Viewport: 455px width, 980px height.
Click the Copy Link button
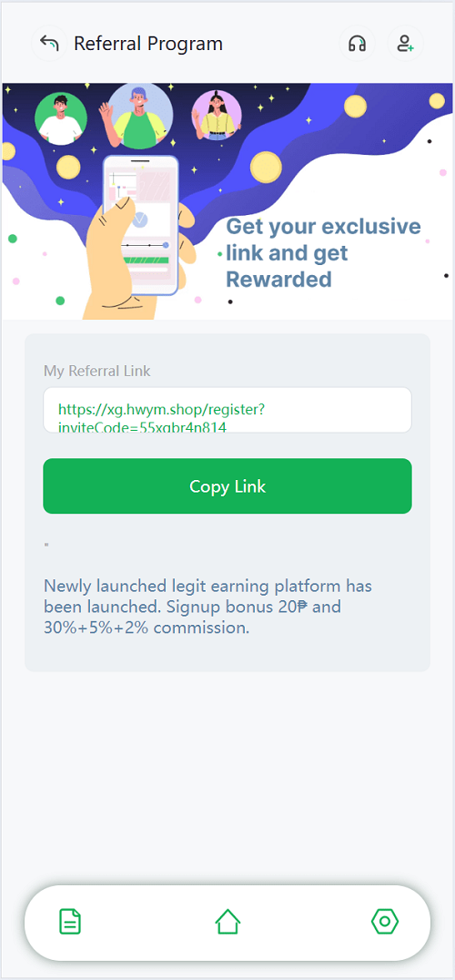(227, 486)
